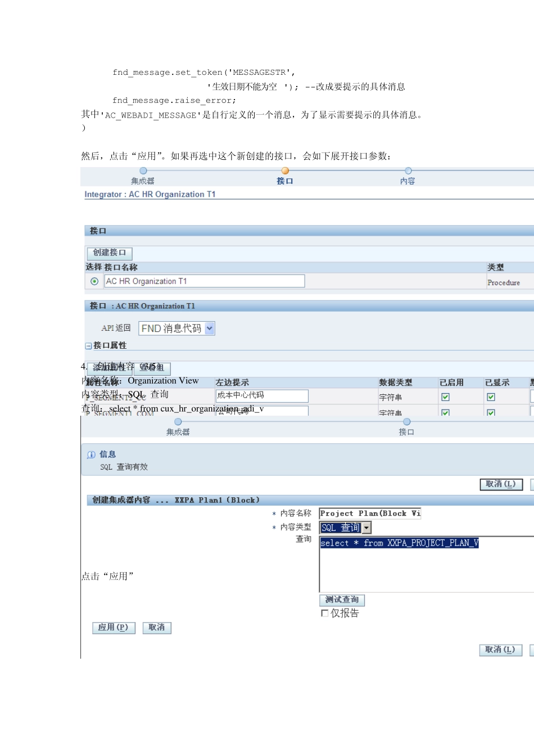The image size is (534, 756).
Task: Click the 接口名称 text field
Action: (x=205, y=281)
